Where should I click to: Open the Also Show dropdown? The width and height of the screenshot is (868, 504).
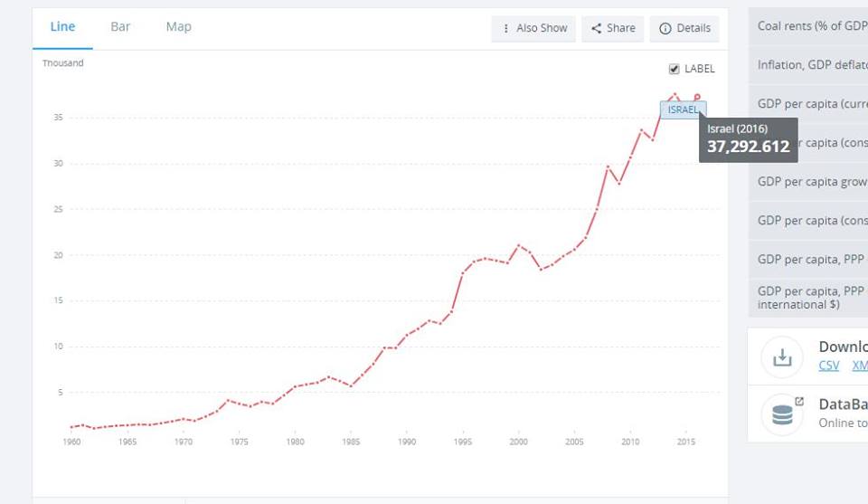coord(533,28)
